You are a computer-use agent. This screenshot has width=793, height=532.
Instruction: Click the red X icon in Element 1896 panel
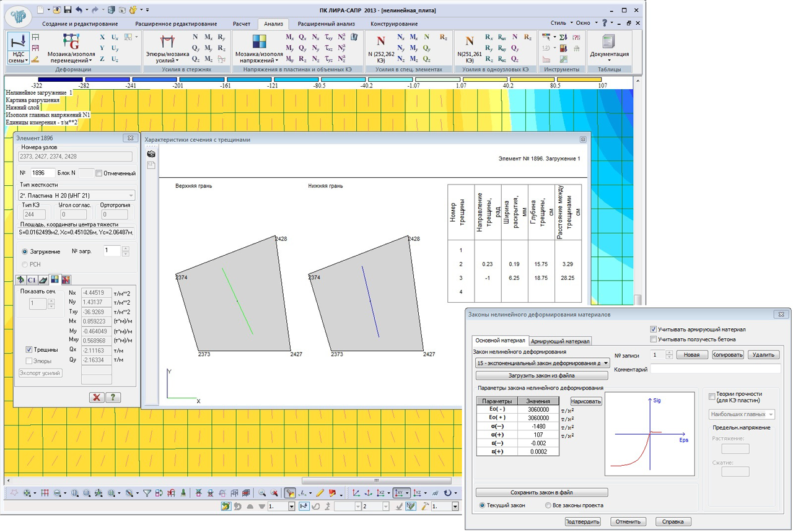pos(96,398)
